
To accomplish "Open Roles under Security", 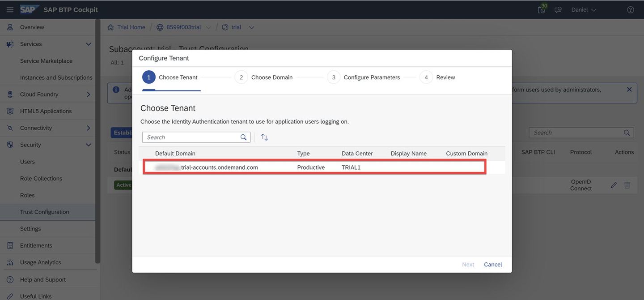I will click(x=27, y=195).
